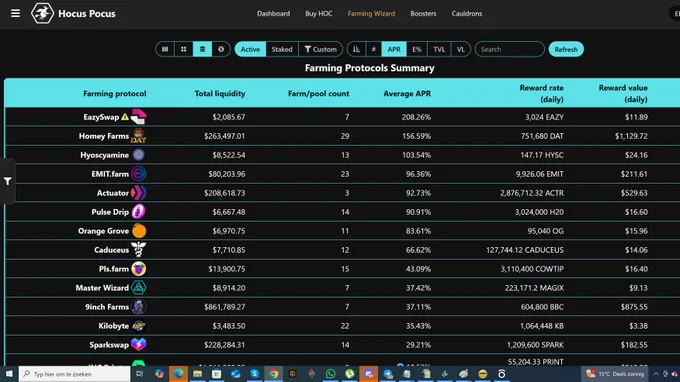Click the Hyoscyamine protocol logo
This screenshot has width=680, height=382.
(x=138, y=155)
